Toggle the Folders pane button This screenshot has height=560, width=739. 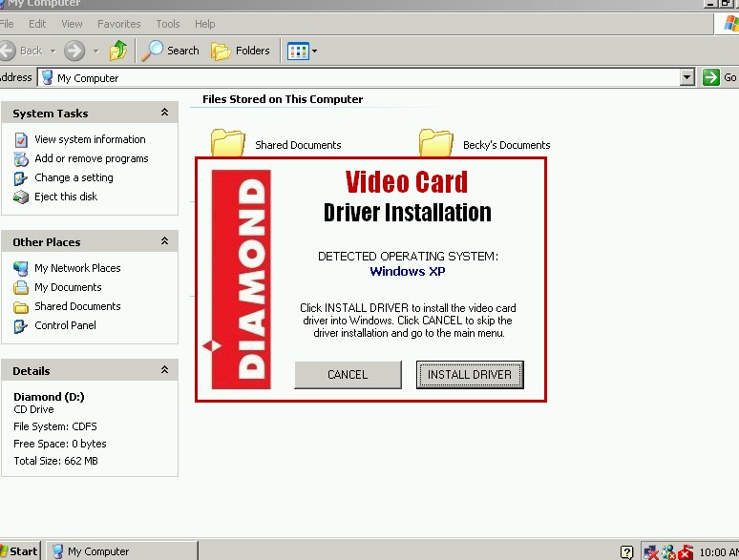241,51
